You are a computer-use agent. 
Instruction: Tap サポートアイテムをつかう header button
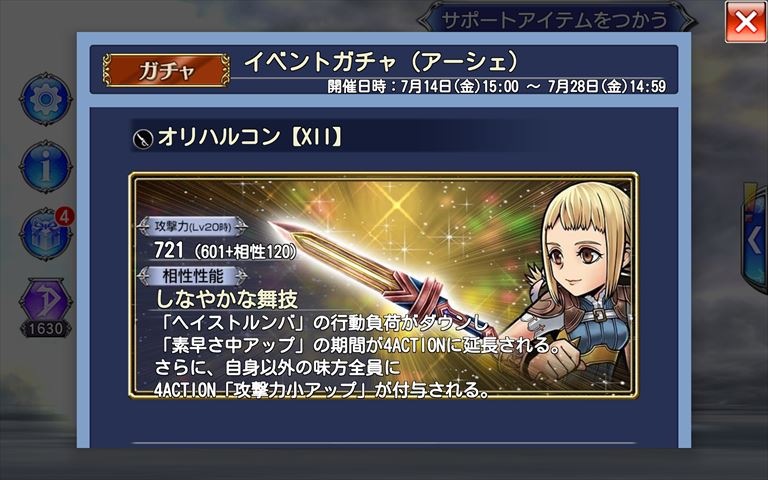point(555,20)
